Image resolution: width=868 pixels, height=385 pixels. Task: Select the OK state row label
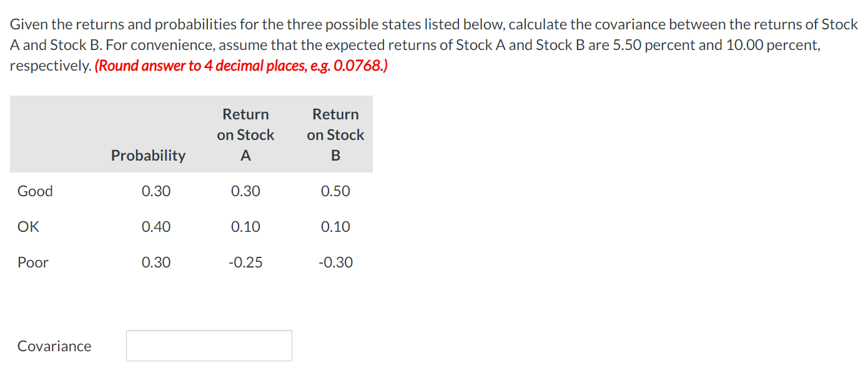click(x=27, y=226)
